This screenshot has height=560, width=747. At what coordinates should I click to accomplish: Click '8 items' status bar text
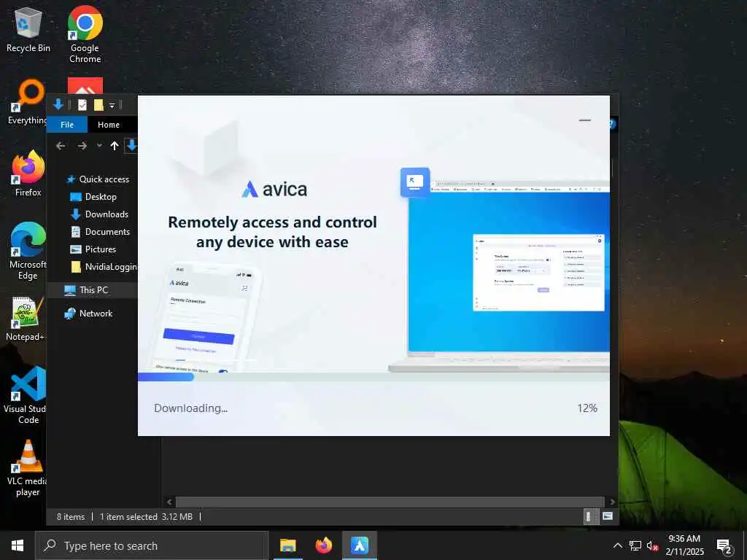pyautogui.click(x=71, y=517)
